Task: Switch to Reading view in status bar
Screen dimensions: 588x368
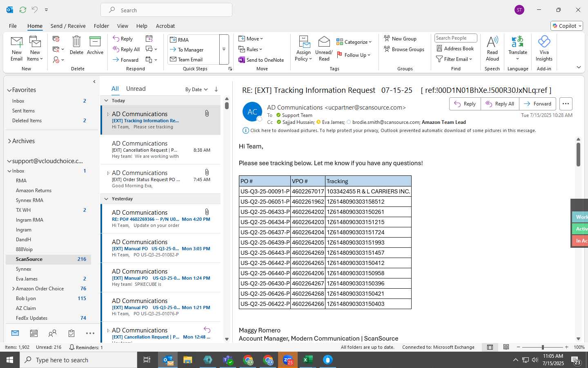Action: pyautogui.click(x=506, y=347)
